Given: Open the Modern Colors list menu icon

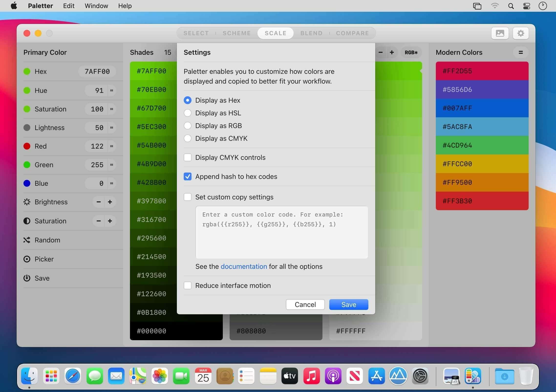Looking at the screenshot, I should [521, 52].
